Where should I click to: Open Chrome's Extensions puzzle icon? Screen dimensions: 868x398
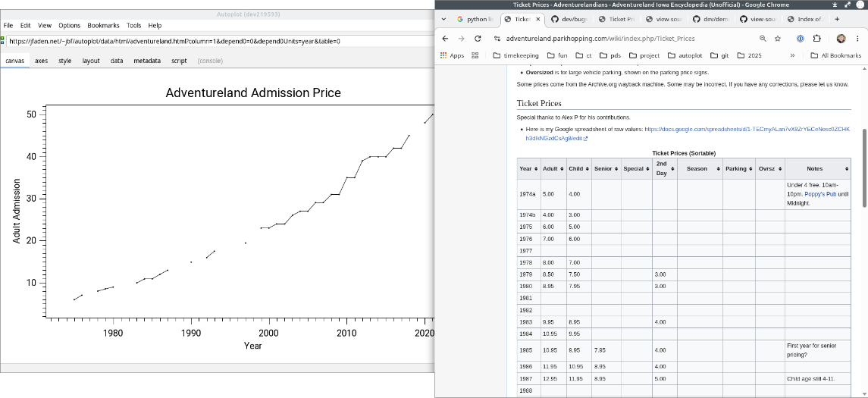[816, 39]
